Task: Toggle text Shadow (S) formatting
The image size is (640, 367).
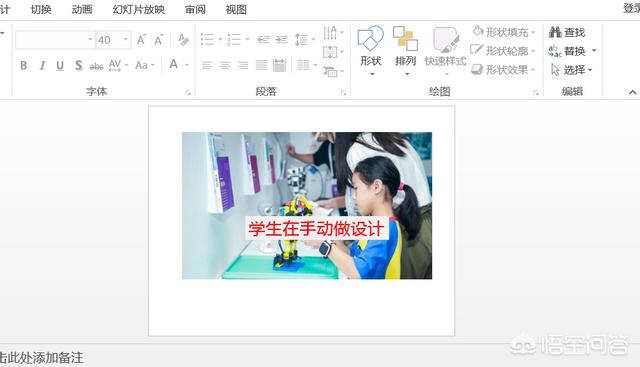Action: (78, 65)
